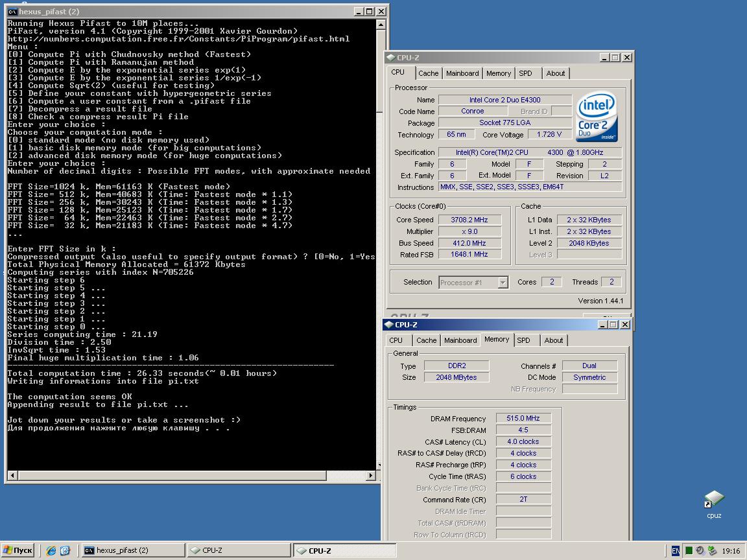The image size is (747, 560).
Task: Click the Command Rate 2T value
Action: point(523,500)
